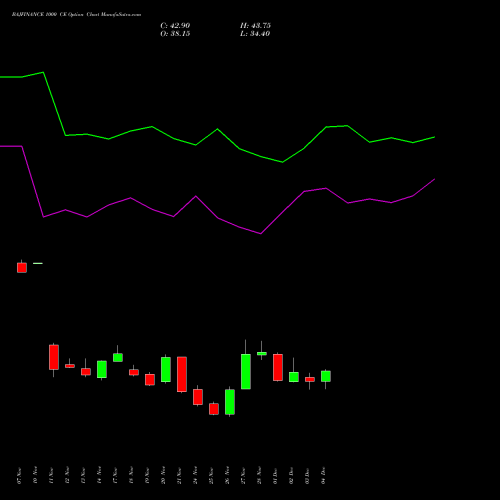Click the 21 Nov date label
This screenshot has height=500, width=500.
(179, 475)
